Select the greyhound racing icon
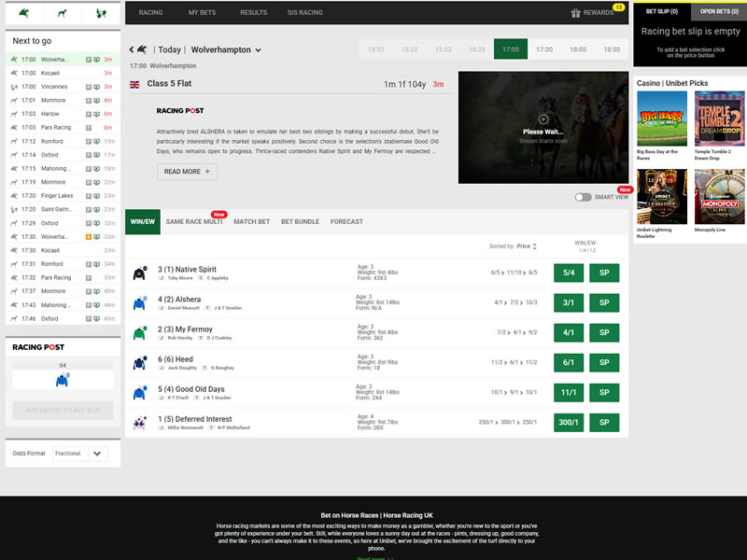The width and height of the screenshot is (747, 560). 63,13
